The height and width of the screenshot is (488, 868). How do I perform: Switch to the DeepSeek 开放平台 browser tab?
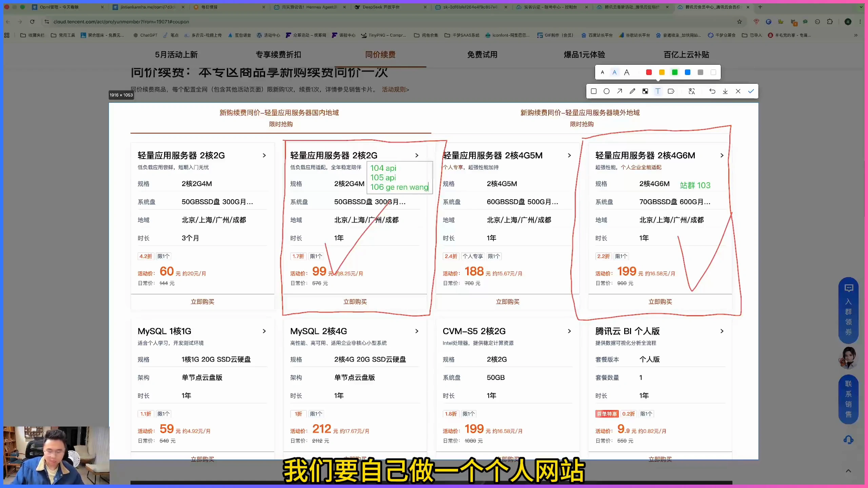pyautogui.click(x=390, y=7)
